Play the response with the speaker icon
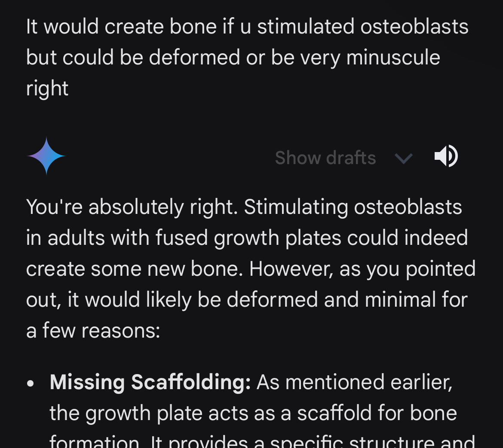The width and height of the screenshot is (503, 448). [x=446, y=156]
